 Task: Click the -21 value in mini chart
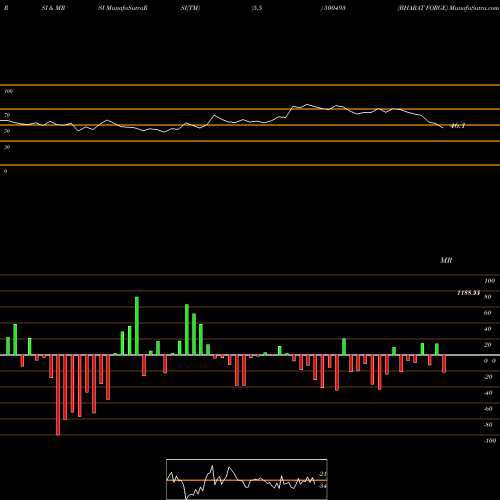click(x=322, y=474)
